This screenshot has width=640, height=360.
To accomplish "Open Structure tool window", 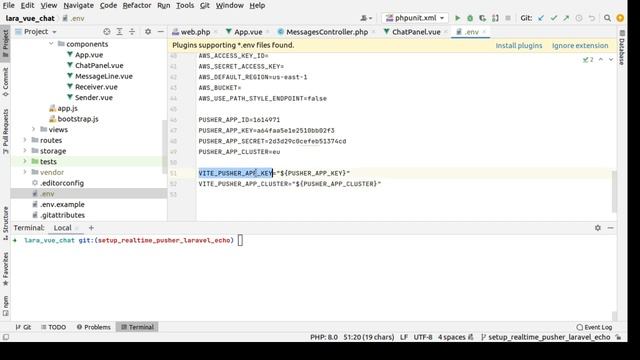I will click(x=5, y=223).
